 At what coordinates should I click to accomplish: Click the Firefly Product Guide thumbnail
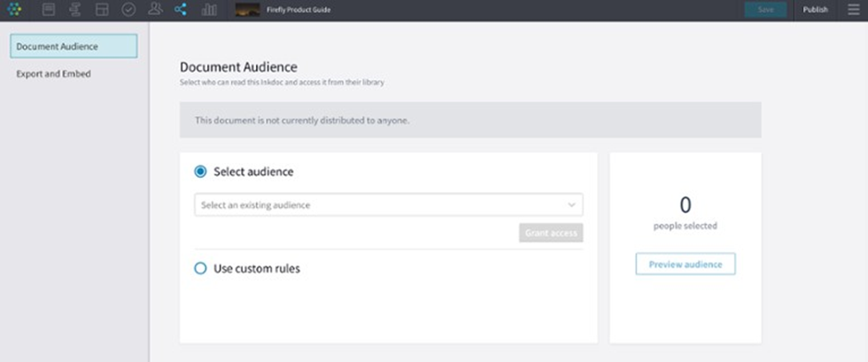coord(247,10)
